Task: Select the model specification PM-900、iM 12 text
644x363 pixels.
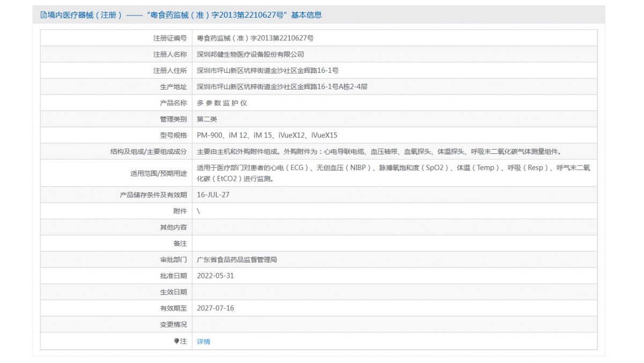Action: tap(267, 135)
